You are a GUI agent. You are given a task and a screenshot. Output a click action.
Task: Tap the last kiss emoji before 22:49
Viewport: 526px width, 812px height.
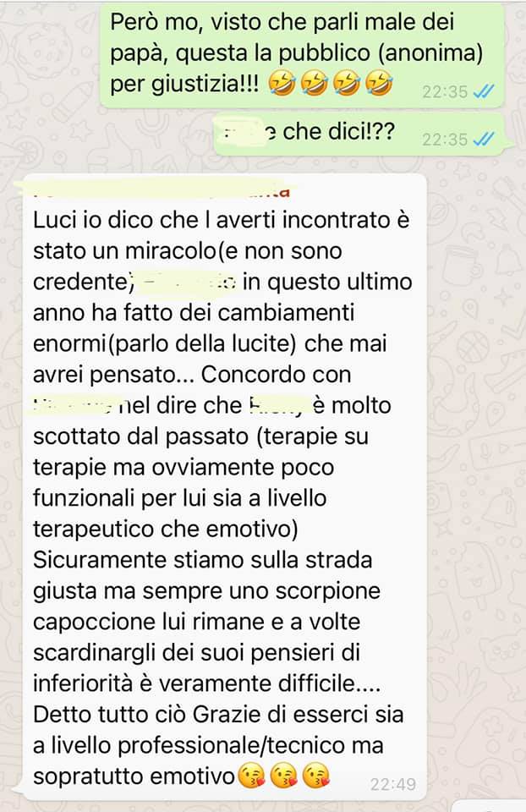(316, 776)
